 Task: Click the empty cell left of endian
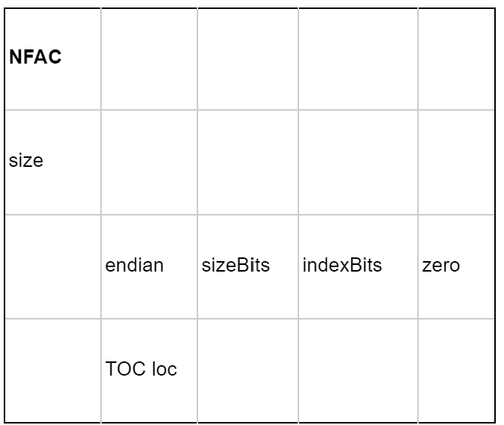(52, 266)
